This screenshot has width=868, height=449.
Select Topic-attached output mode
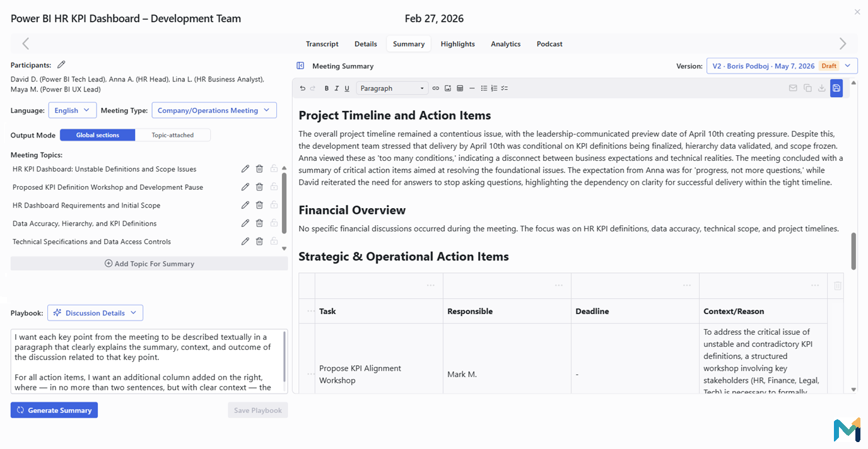click(x=173, y=135)
